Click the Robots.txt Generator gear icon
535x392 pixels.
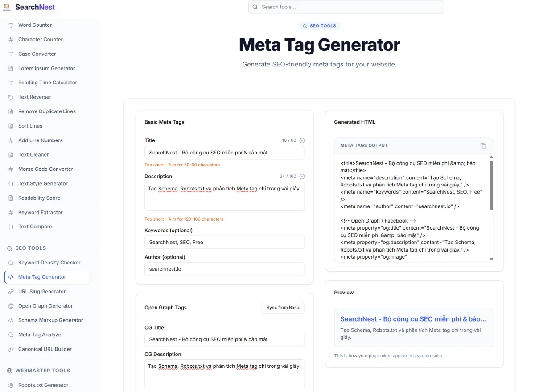point(11,385)
